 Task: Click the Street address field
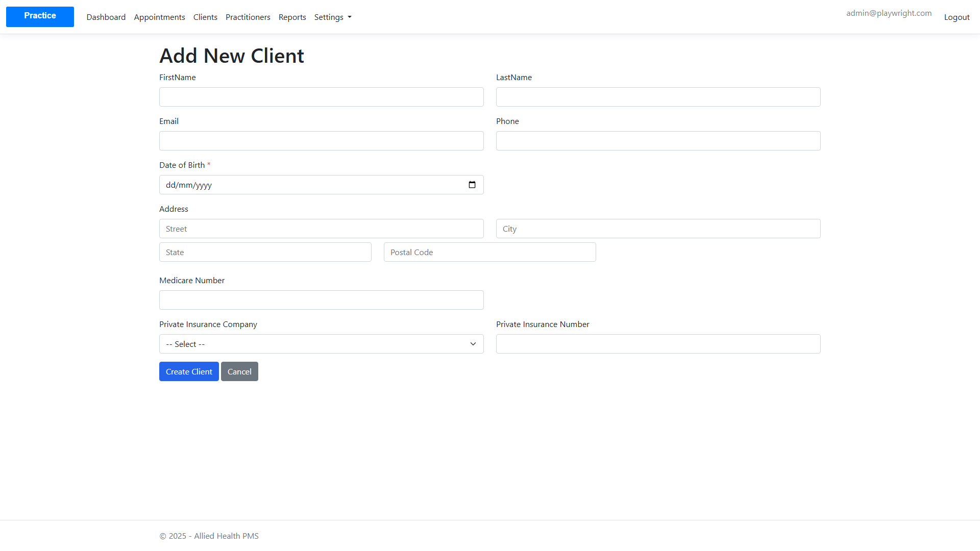322,229
